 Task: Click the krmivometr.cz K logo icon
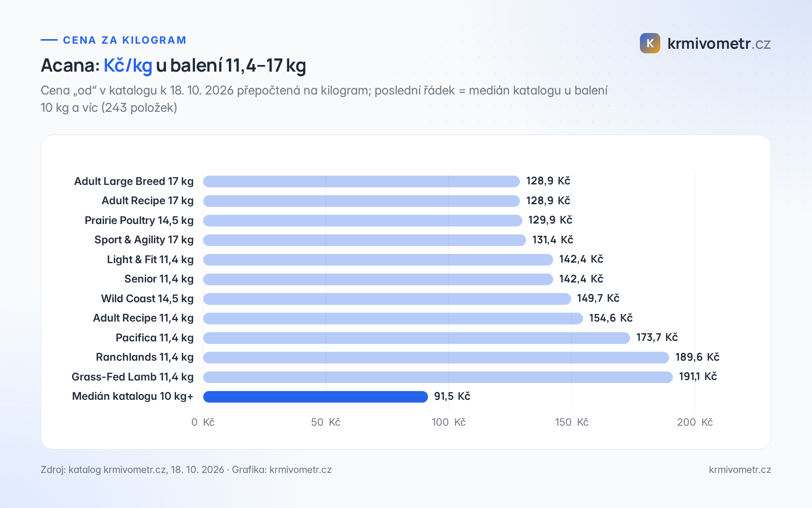[650, 43]
